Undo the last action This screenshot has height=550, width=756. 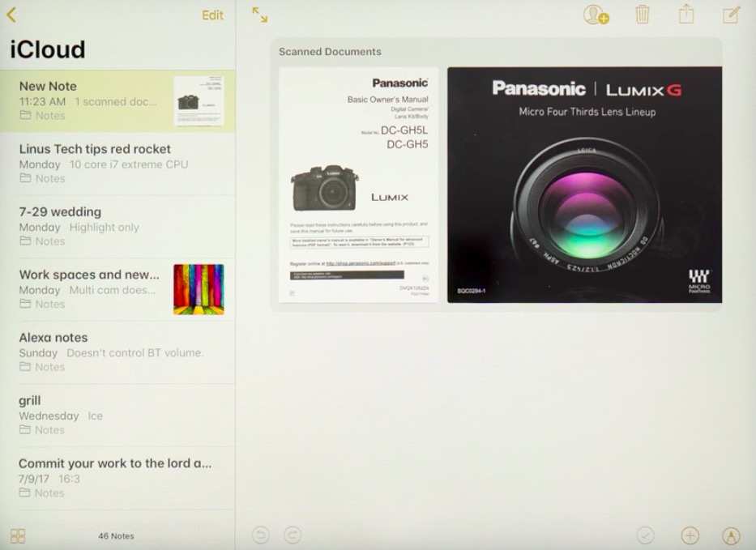[261, 535]
